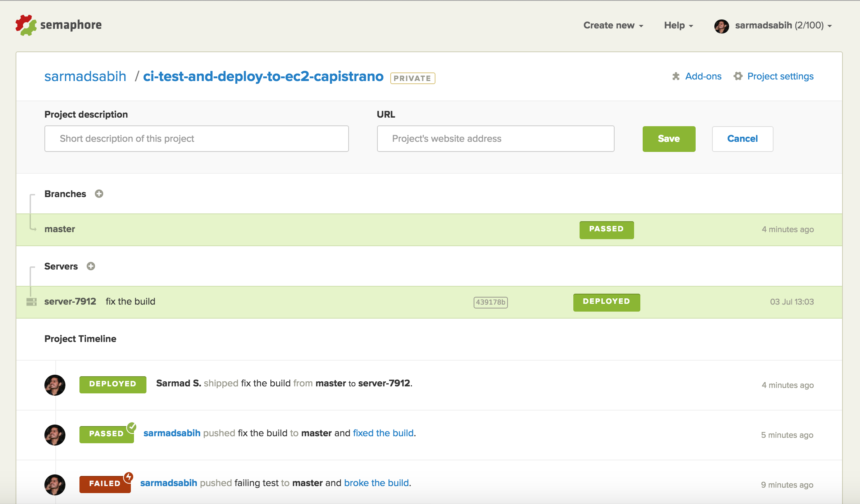Open sarmadsabih link in failing-test entry
The height and width of the screenshot is (504, 860).
point(169,483)
